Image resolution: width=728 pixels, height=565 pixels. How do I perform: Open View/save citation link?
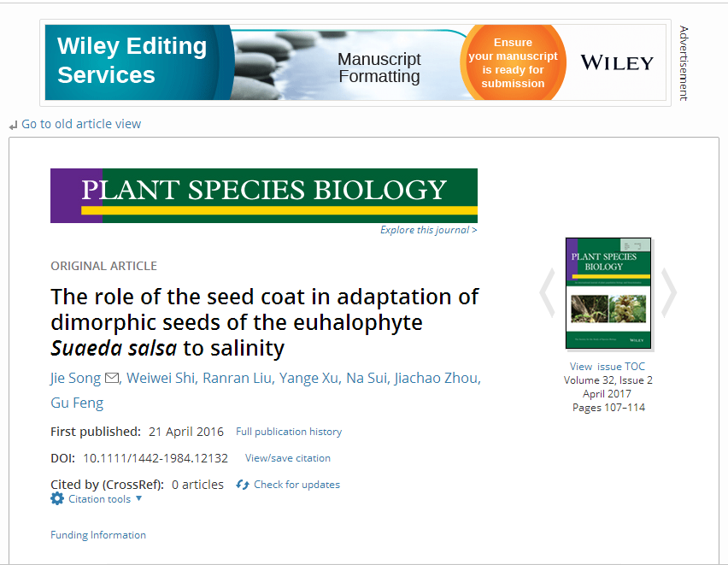pyautogui.click(x=288, y=458)
